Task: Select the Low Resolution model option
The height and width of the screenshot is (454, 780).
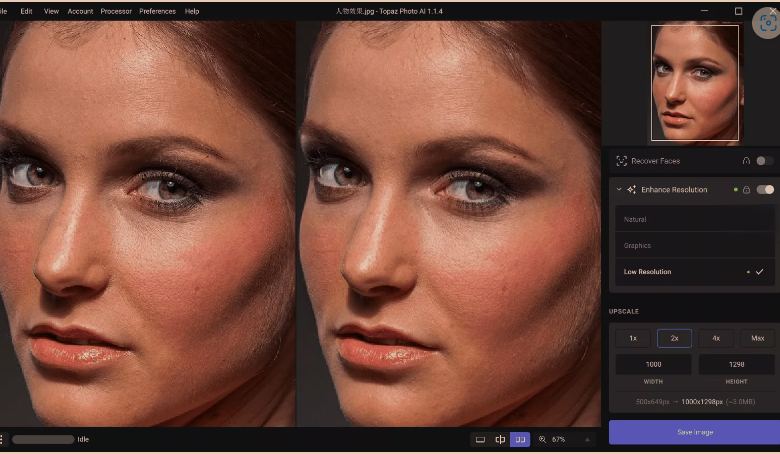Action: pyautogui.click(x=648, y=272)
